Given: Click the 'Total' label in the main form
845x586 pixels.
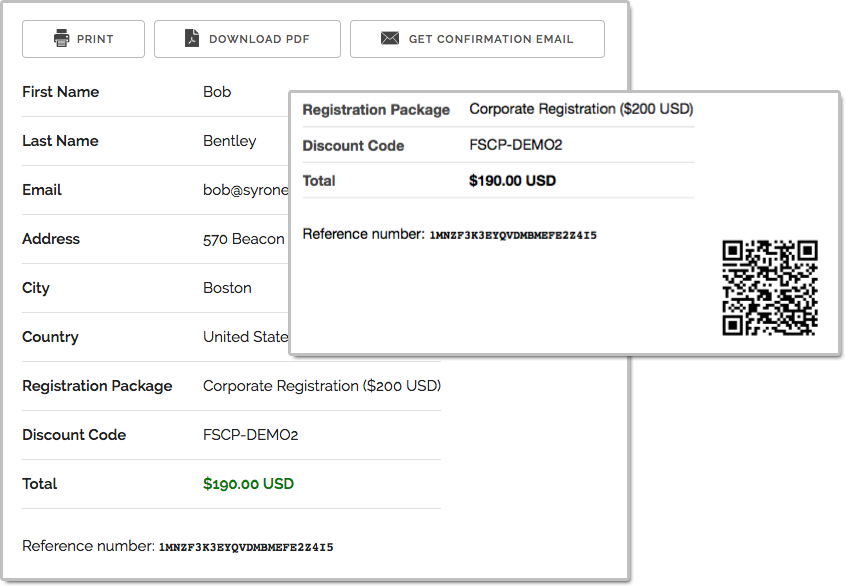Looking at the screenshot, I should point(39,484).
